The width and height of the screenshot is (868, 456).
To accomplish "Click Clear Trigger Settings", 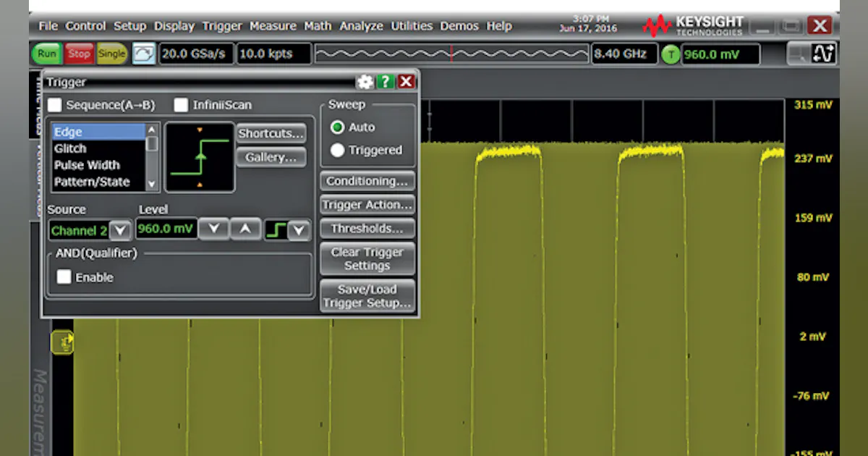I will [367, 258].
